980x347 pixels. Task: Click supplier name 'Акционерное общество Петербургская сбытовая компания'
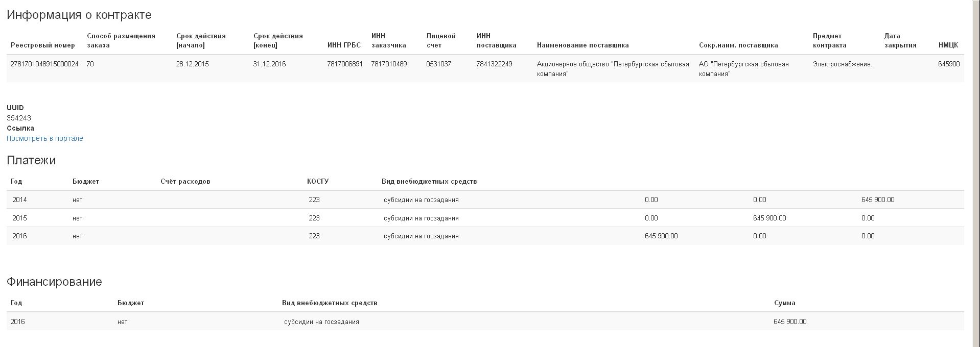[613, 69]
